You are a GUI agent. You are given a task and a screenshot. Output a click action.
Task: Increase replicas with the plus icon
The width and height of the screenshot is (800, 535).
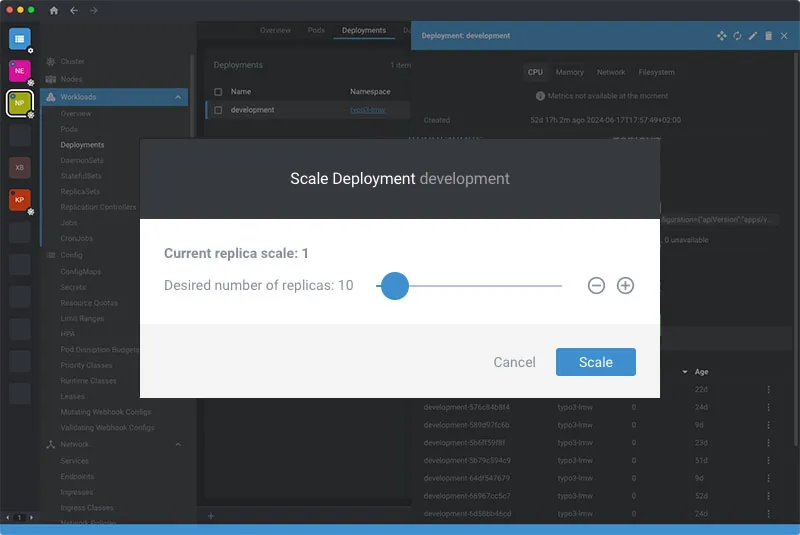625,286
